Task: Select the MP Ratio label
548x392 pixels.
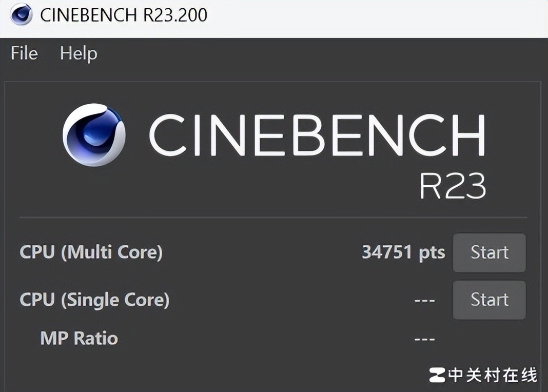Action: pyautogui.click(x=79, y=338)
